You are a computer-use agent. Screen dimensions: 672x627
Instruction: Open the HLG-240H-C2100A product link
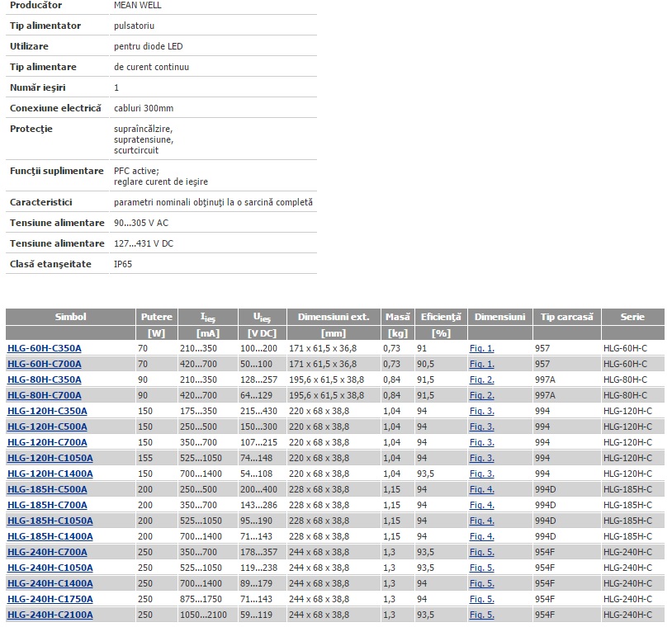(x=50, y=615)
